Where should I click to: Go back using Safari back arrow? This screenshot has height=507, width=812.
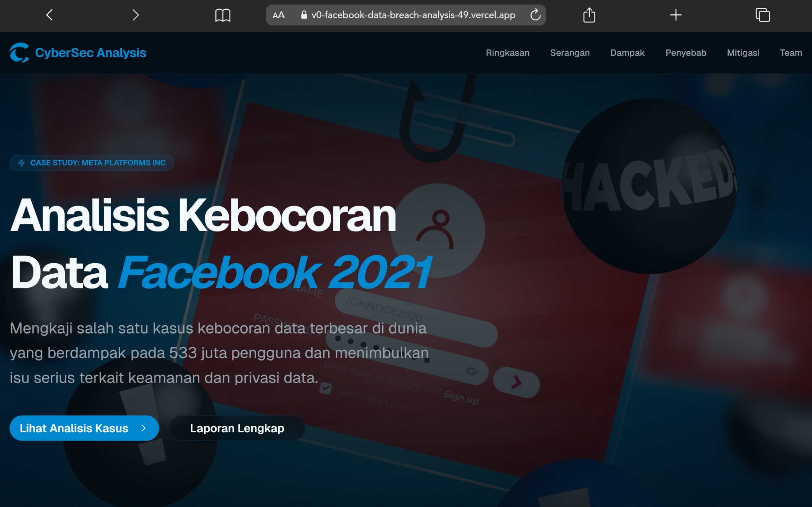49,15
